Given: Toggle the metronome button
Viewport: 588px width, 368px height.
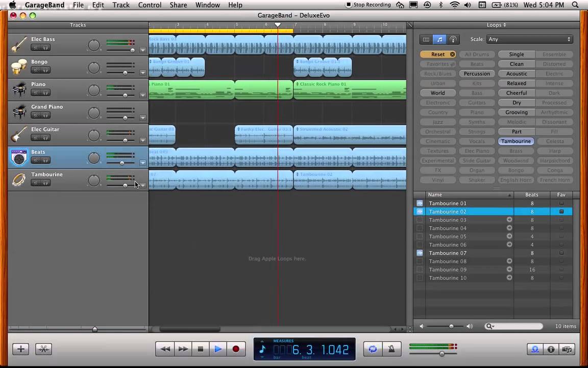Looking at the screenshot, I should click(391, 349).
